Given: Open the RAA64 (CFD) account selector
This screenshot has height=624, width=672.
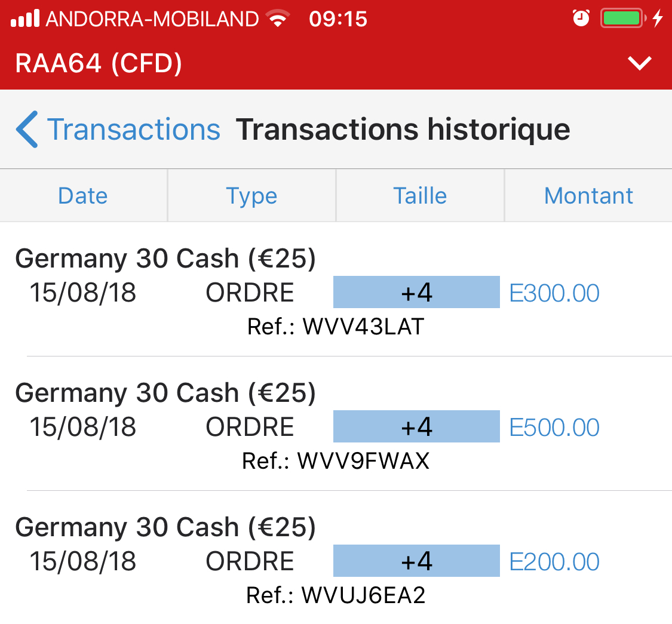Looking at the screenshot, I should tap(99, 63).
